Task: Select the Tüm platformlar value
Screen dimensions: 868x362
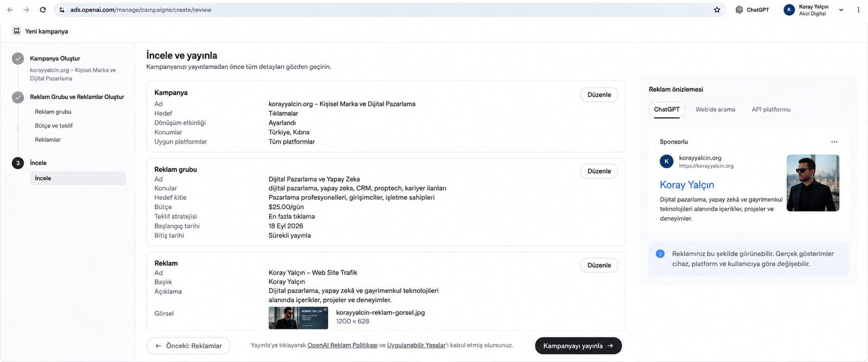Action: click(x=292, y=142)
